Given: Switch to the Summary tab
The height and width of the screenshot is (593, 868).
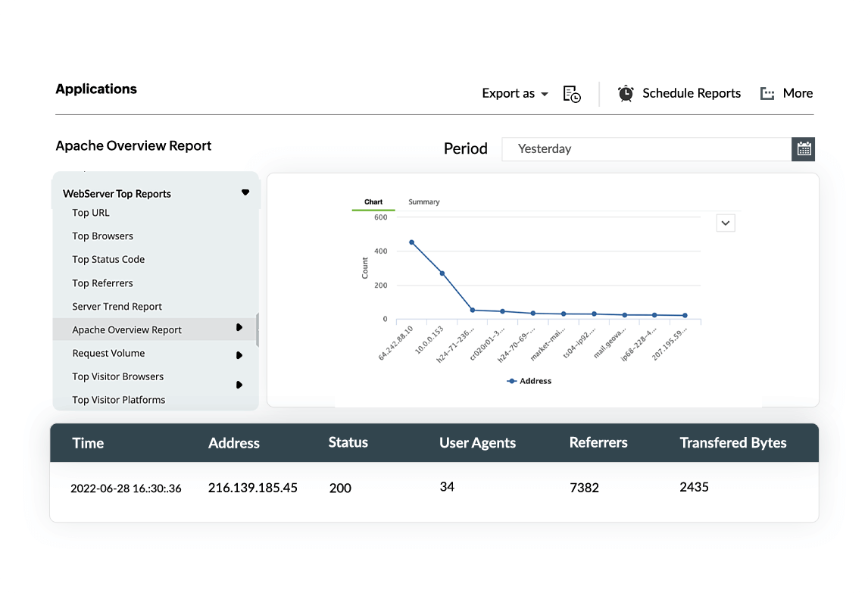Looking at the screenshot, I should (x=423, y=202).
